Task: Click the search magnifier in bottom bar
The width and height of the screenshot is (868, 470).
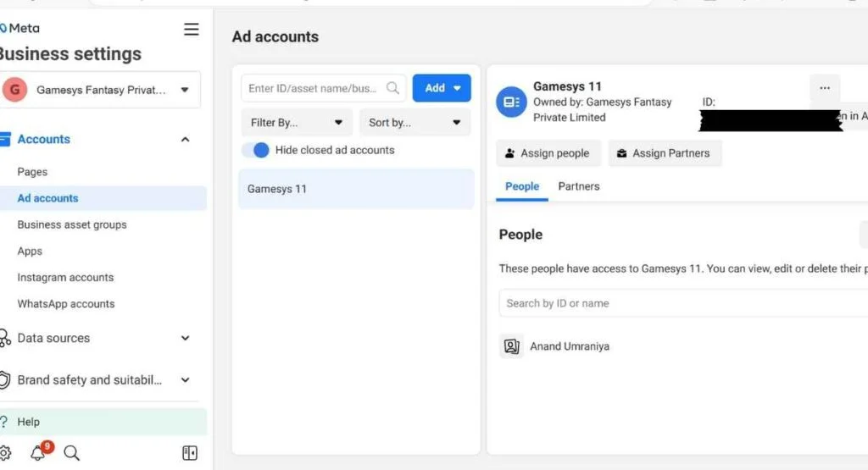Action: pos(72,453)
